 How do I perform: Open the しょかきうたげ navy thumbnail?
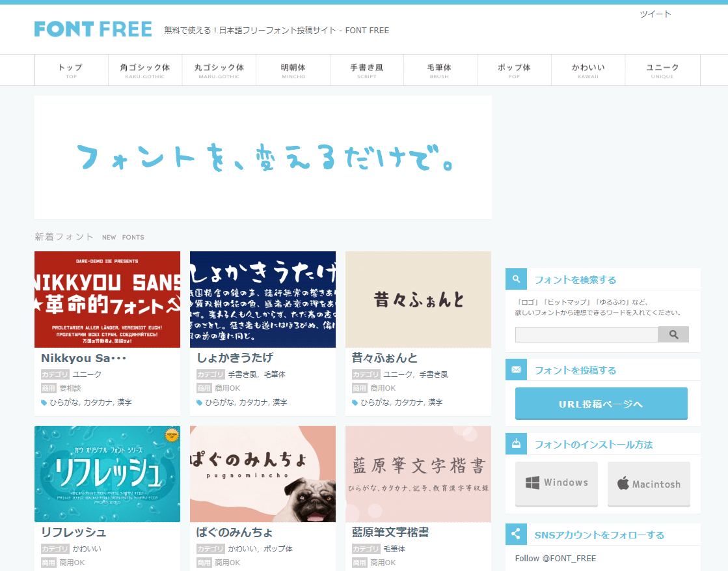pos(263,299)
